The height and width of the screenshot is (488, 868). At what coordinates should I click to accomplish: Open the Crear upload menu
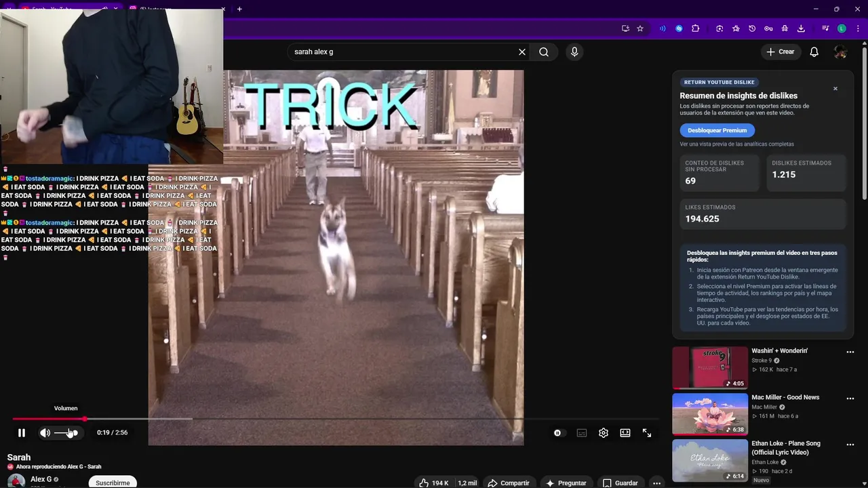tap(780, 52)
